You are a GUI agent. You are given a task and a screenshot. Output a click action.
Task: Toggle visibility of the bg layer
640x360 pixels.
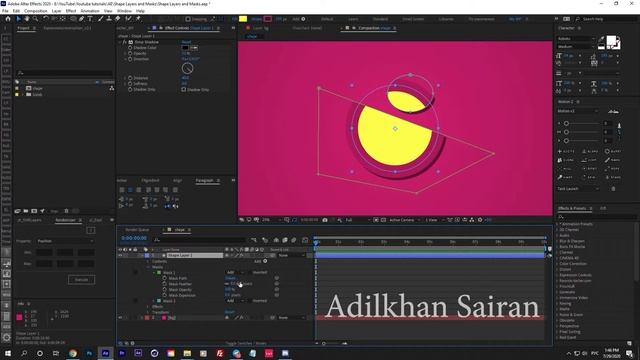coord(120,318)
